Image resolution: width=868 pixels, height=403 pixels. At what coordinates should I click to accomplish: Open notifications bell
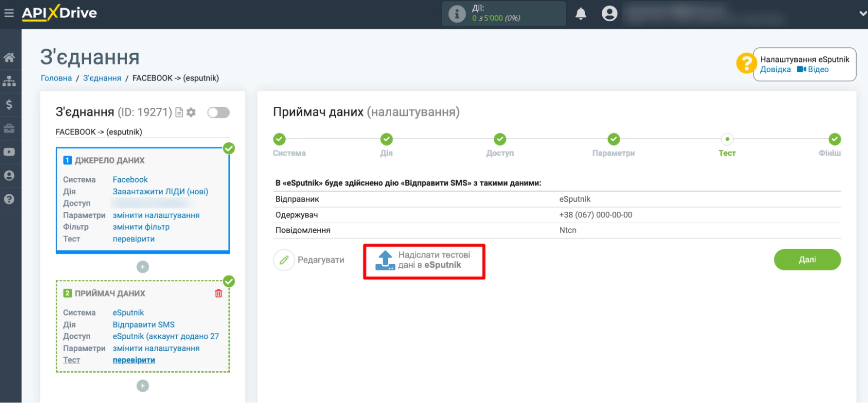(x=581, y=14)
